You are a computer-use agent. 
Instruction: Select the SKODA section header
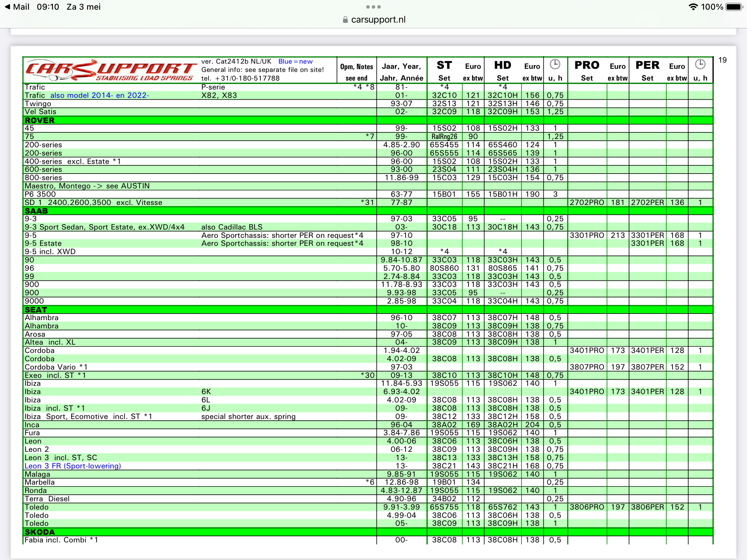click(39, 532)
